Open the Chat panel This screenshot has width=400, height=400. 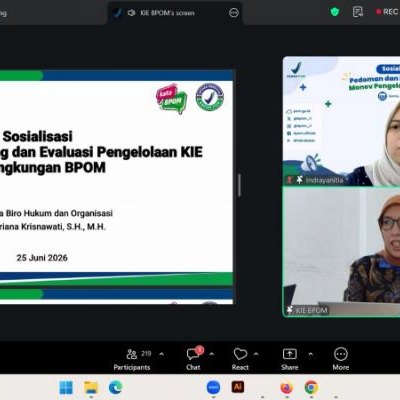[193, 359]
